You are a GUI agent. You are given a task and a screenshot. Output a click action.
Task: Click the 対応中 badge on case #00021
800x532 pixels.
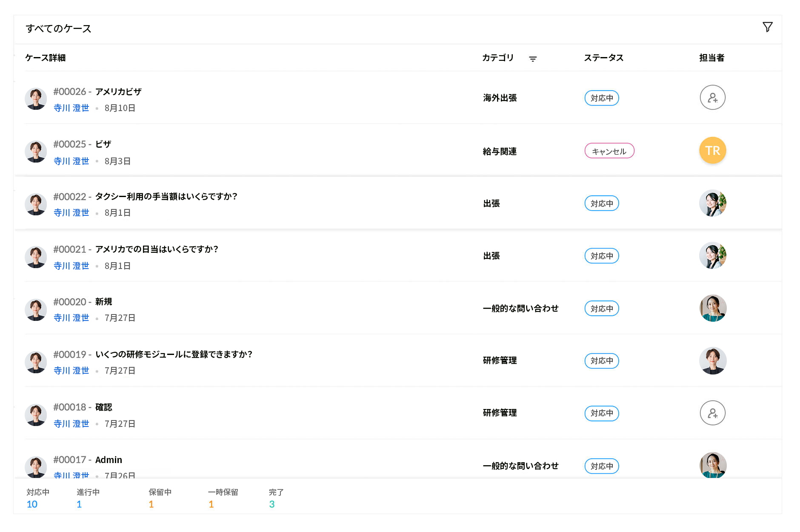tap(601, 256)
